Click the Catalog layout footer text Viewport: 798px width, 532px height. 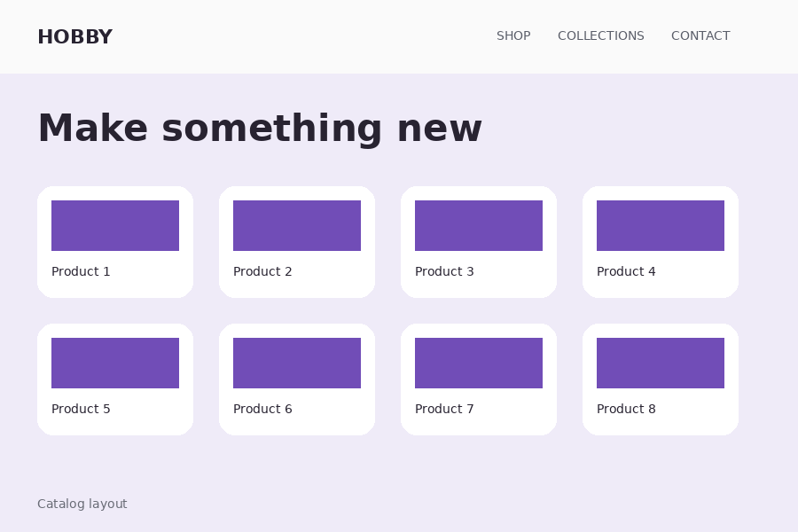click(82, 504)
